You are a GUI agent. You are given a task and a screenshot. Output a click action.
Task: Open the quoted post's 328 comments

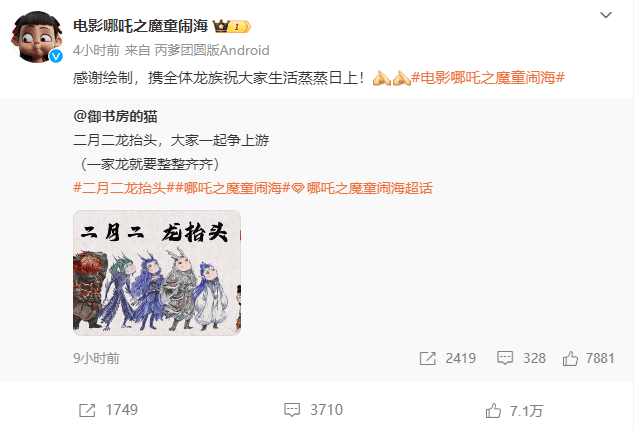pos(521,358)
